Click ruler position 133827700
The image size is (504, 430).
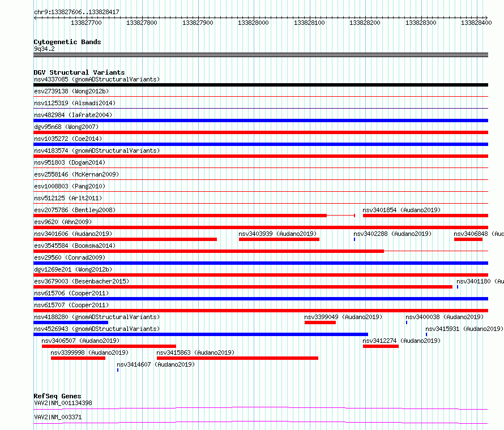pos(86,23)
